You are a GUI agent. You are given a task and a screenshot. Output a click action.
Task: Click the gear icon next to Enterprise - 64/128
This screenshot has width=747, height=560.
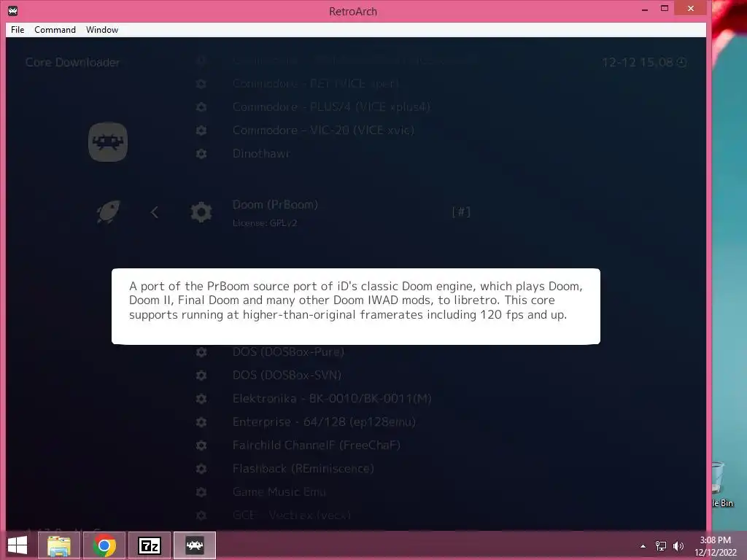[201, 422]
